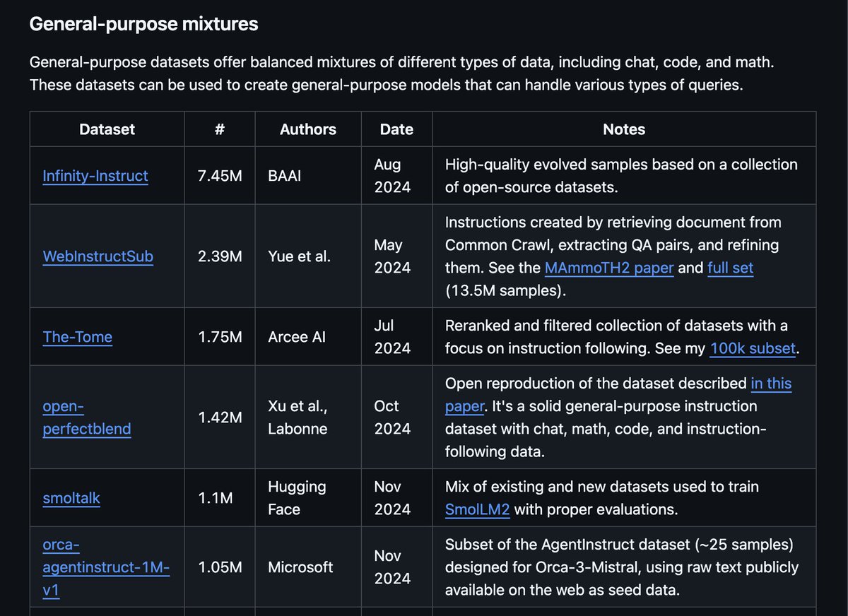Open the SmolLM2 link
This screenshot has height=616, width=848.
(477, 509)
